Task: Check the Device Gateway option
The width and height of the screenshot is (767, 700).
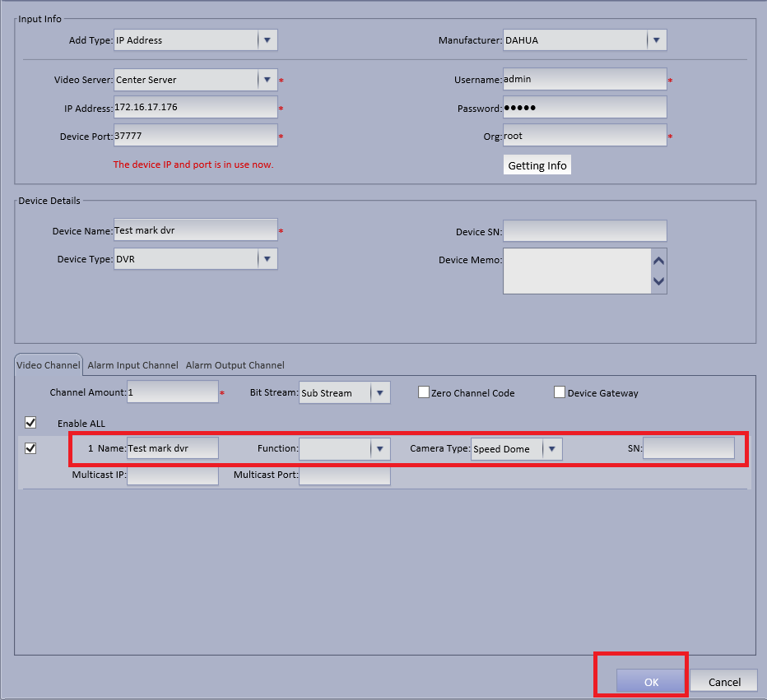Action: 560,392
